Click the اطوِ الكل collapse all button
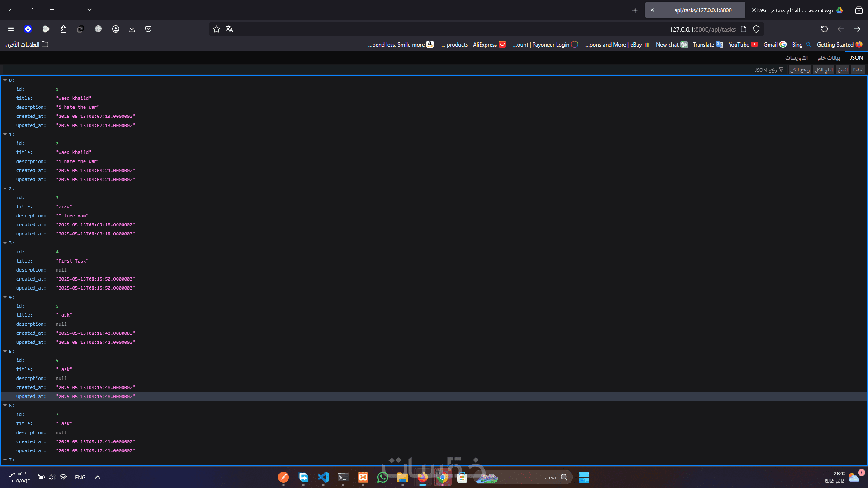 tap(823, 70)
